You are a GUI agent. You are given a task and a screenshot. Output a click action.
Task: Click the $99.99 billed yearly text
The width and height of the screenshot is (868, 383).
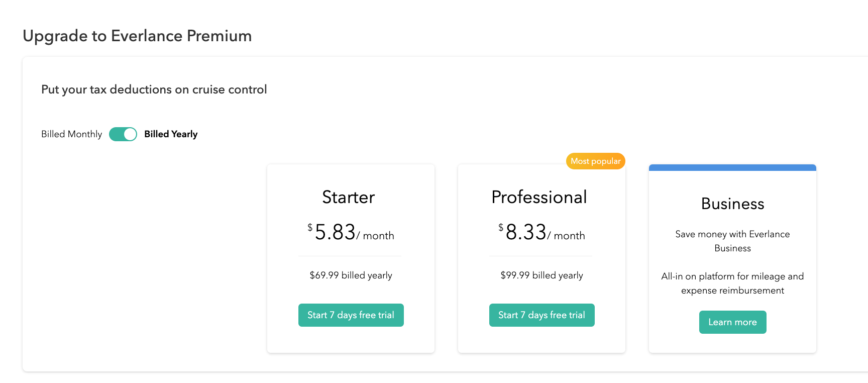pos(541,275)
